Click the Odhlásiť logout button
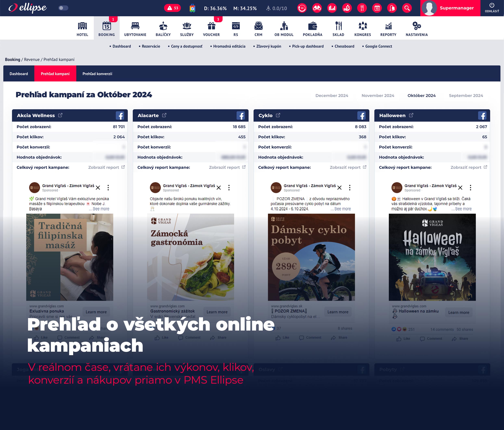 (492, 8)
